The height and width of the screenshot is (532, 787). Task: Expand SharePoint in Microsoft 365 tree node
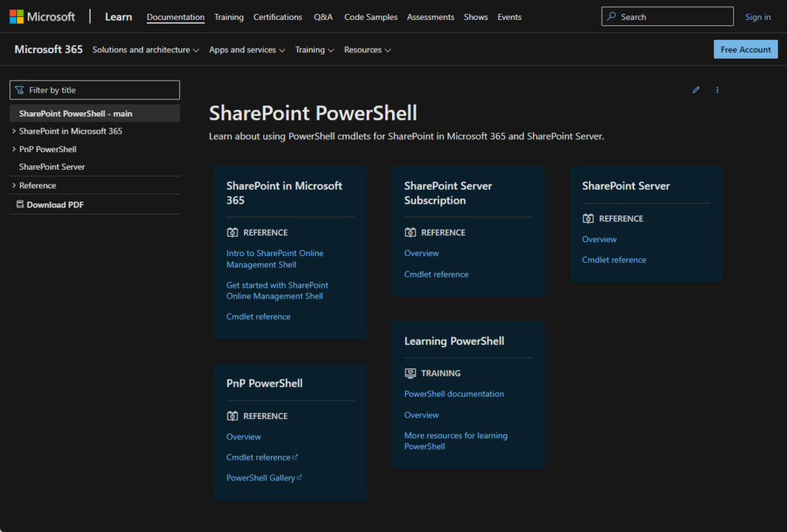pos(14,131)
